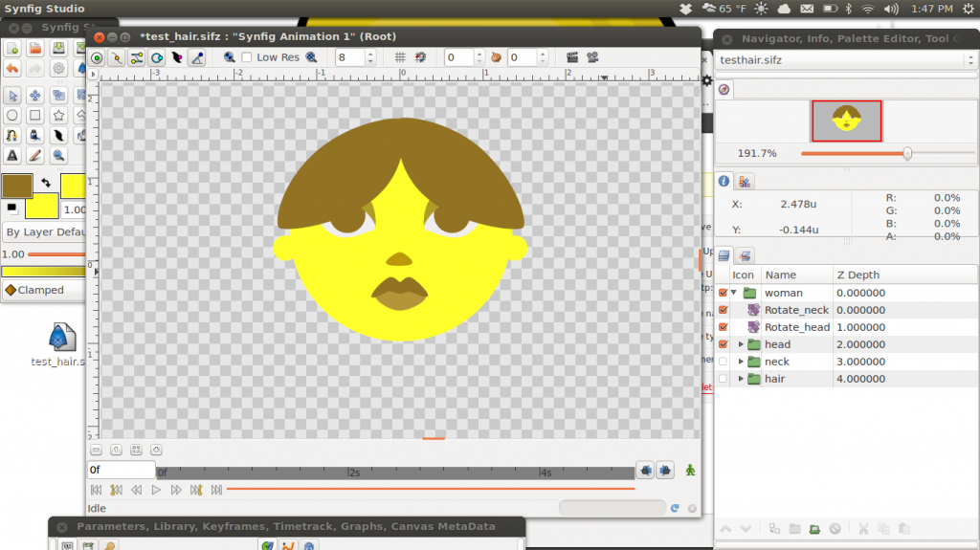This screenshot has height=550, width=980.
Task: Open render settings (clapperboard) icon
Action: click(572, 57)
